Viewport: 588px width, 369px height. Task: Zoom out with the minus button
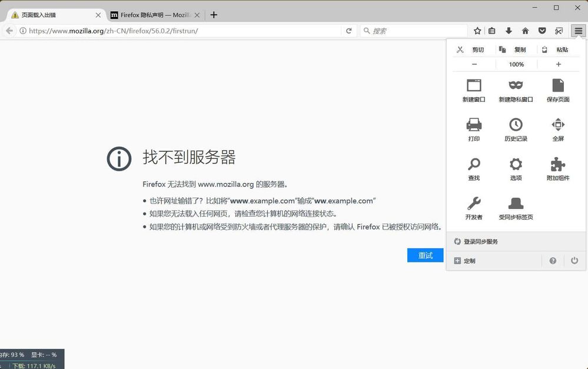point(474,64)
